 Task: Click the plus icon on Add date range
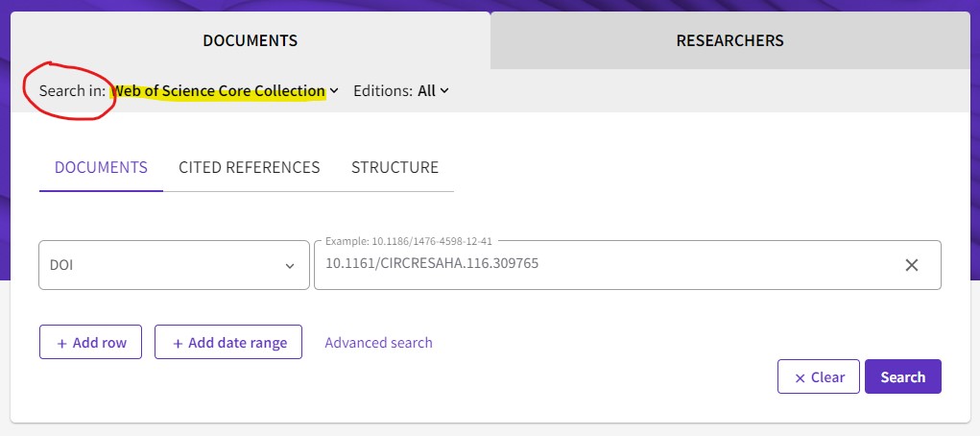click(178, 343)
